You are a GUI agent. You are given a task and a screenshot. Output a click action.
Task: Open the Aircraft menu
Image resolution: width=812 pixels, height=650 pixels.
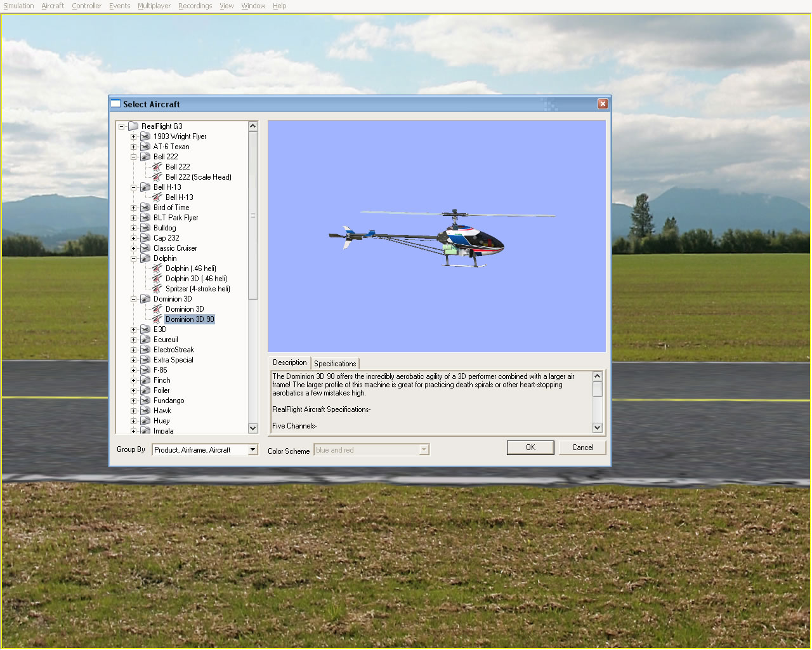pos(53,6)
